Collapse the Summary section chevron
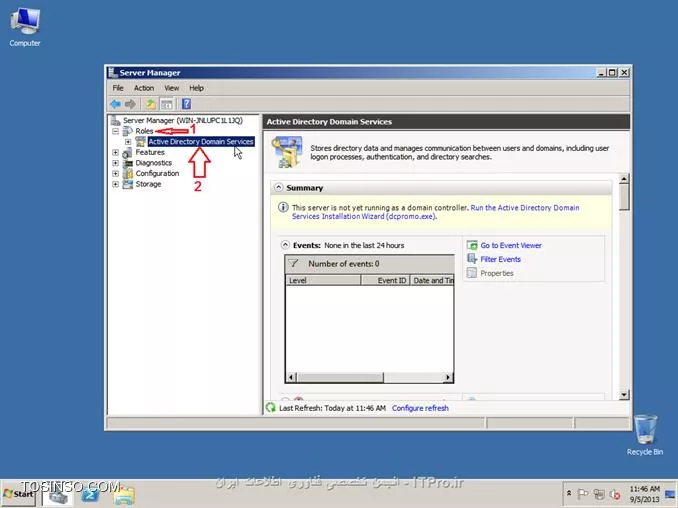Viewport: 678px width, 508px height. coord(278,188)
